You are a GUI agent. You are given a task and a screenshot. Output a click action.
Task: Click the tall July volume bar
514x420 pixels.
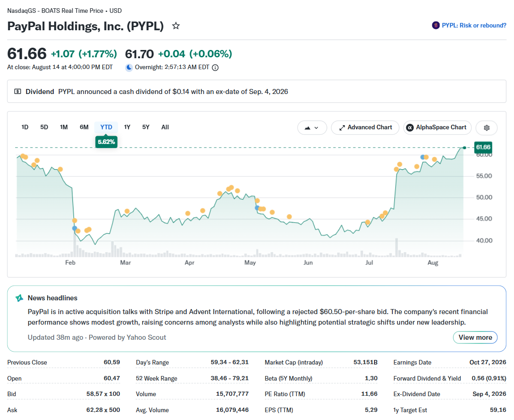tap(397, 248)
